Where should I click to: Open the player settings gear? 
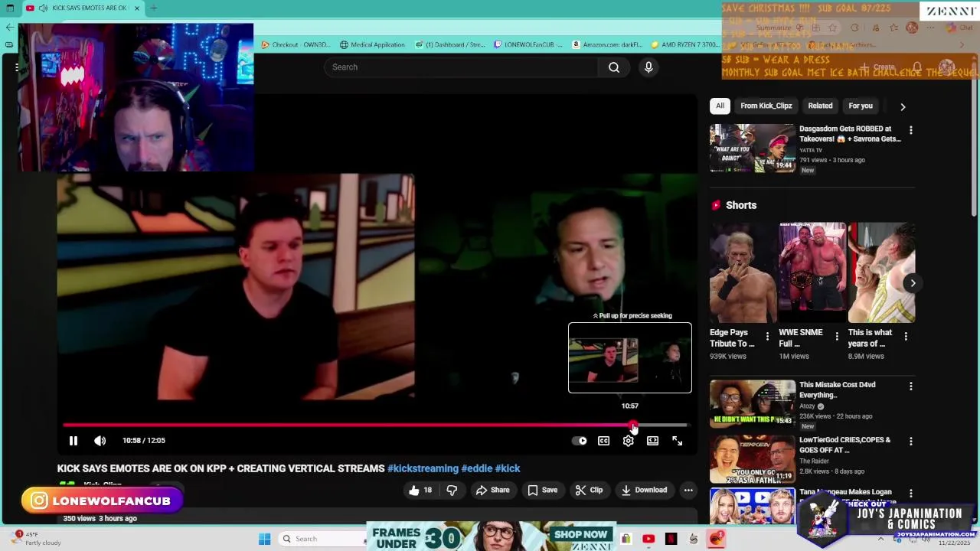click(x=629, y=441)
